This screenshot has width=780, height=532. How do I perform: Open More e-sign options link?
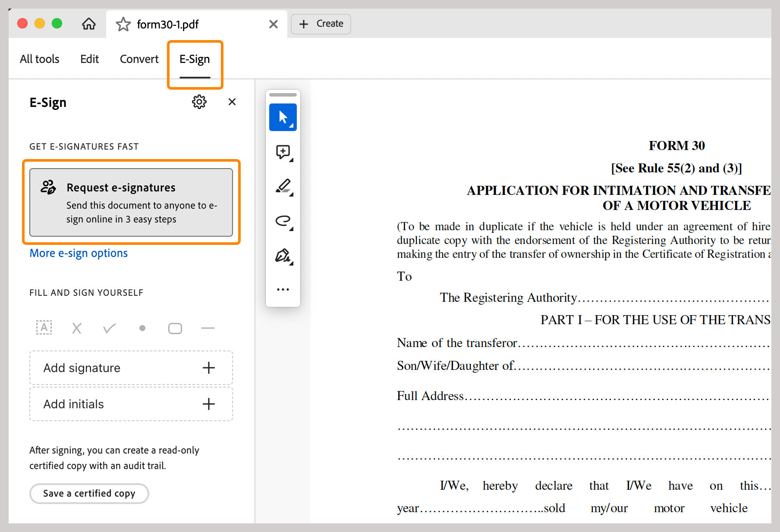[x=79, y=253]
